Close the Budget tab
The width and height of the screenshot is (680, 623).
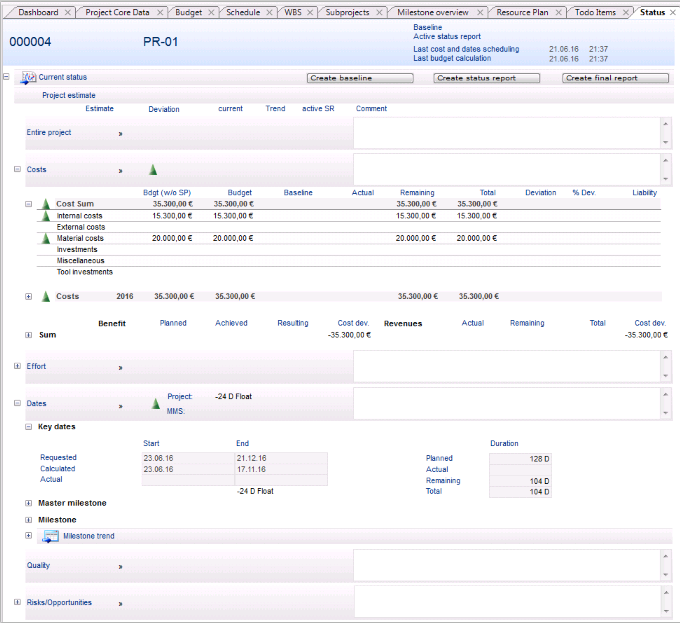pyautogui.click(x=211, y=13)
